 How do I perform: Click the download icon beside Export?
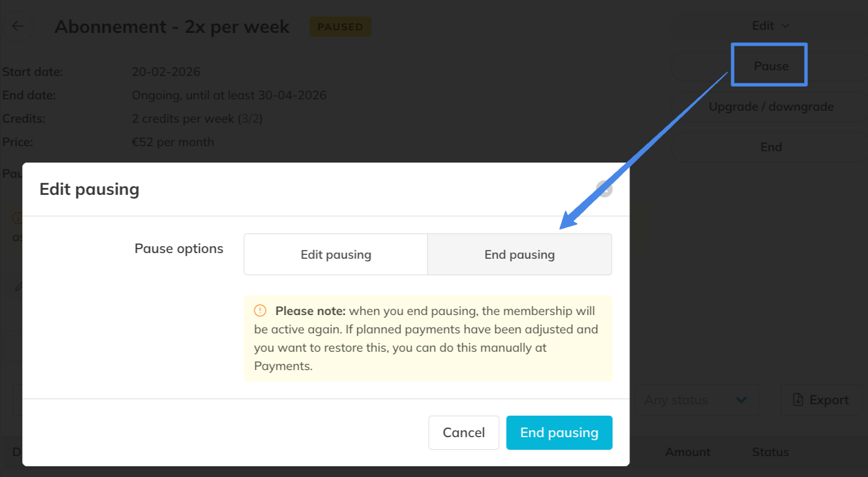pyautogui.click(x=798, y=400)
